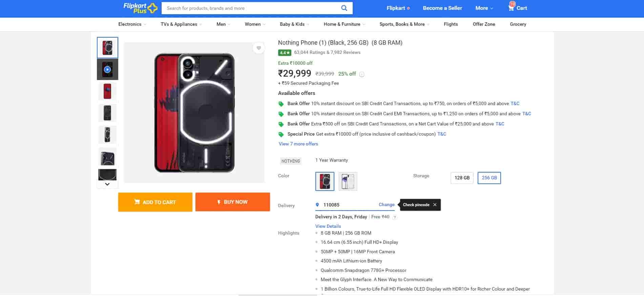
Task: Click the Flipkart Plus logo
Action: 140,8
